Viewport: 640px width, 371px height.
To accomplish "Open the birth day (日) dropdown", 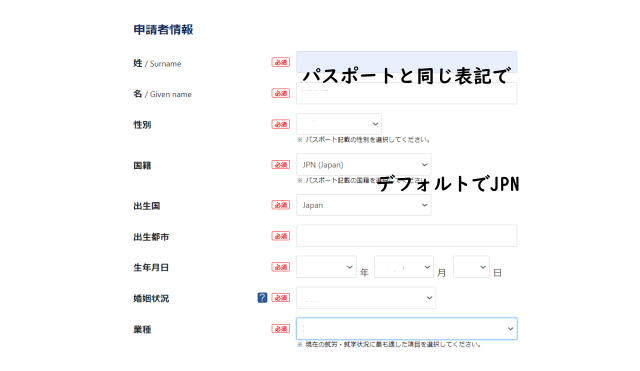I will 471,267.
